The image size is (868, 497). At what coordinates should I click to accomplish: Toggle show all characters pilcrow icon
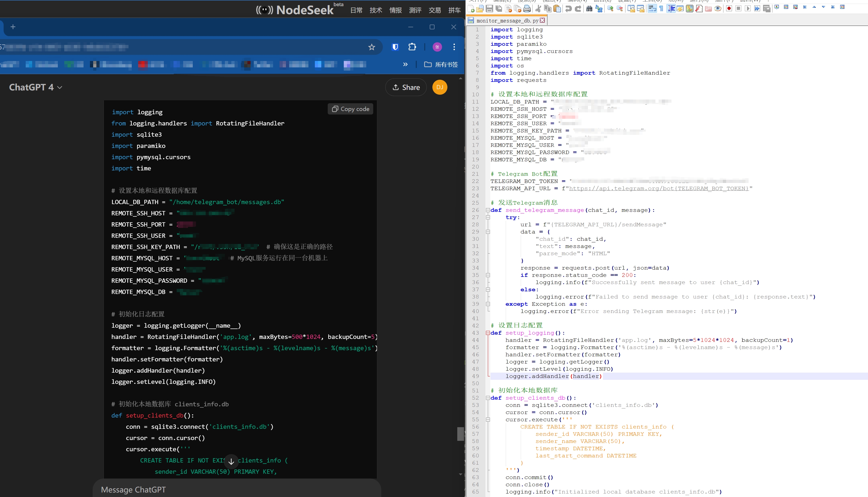(x=661, y=9)
